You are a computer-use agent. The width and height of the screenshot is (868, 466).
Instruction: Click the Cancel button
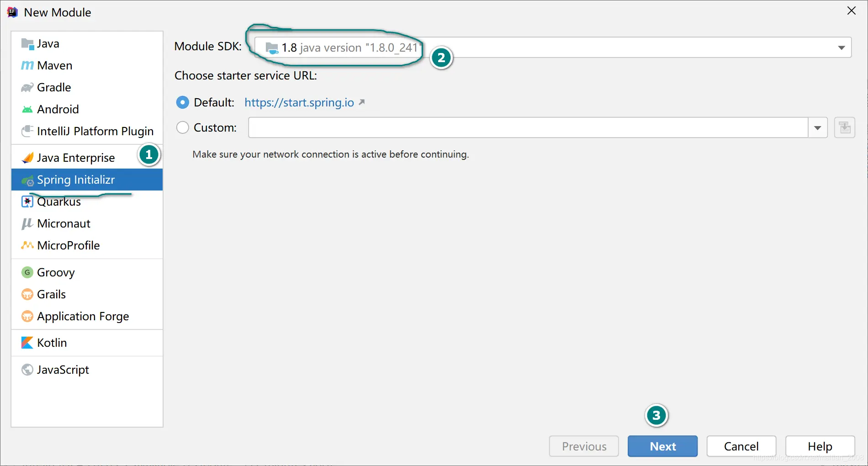point(741,446)
